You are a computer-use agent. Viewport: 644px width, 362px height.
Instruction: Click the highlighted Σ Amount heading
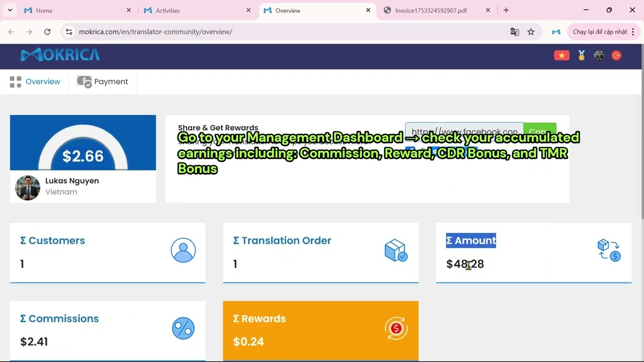(471, 240)
